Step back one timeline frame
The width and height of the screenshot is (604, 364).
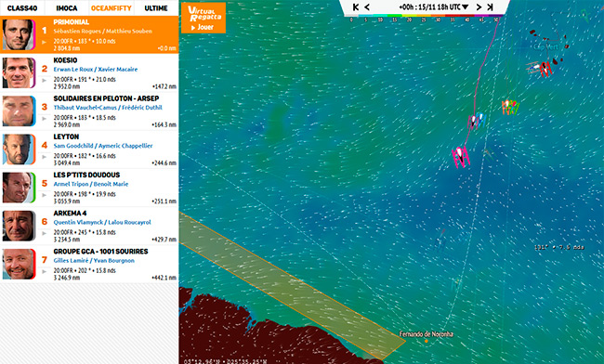pyautogui.click(x=367, y=6)
